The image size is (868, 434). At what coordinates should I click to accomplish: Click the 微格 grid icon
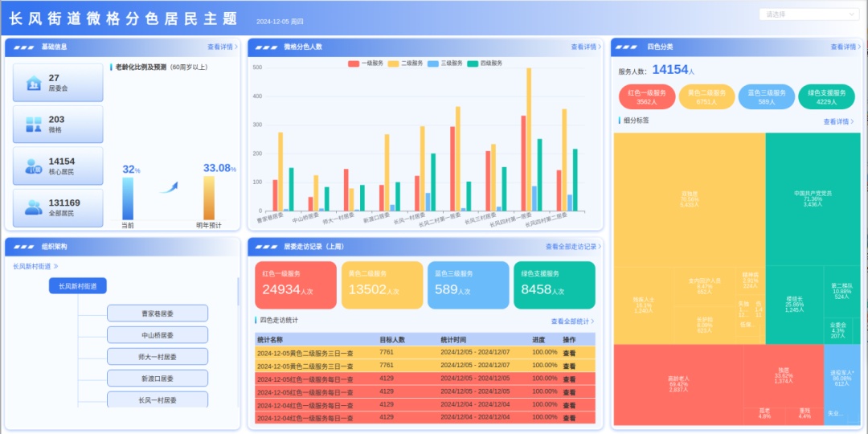(34, 124)
